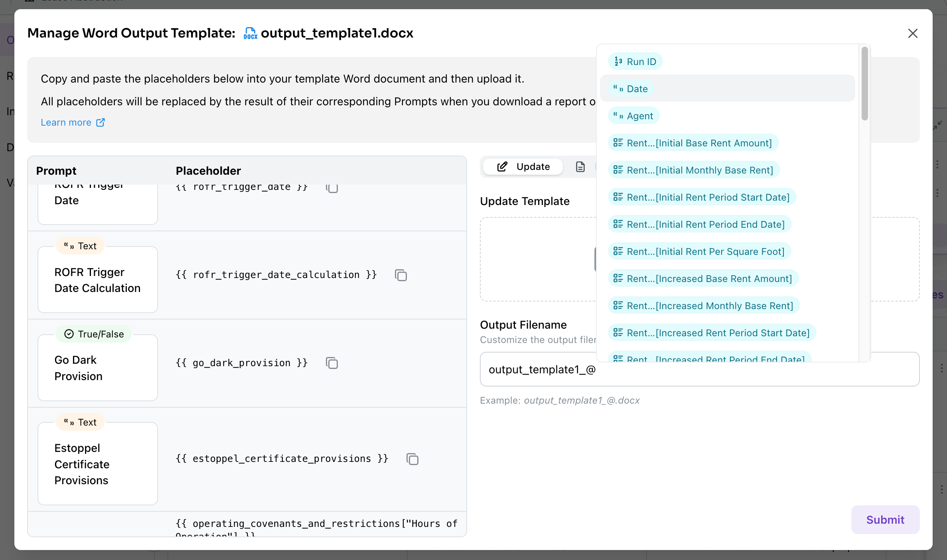Choose Run ID from the dropdown list
The height and width of the screenshot is (560, 947).
(635, 62)
